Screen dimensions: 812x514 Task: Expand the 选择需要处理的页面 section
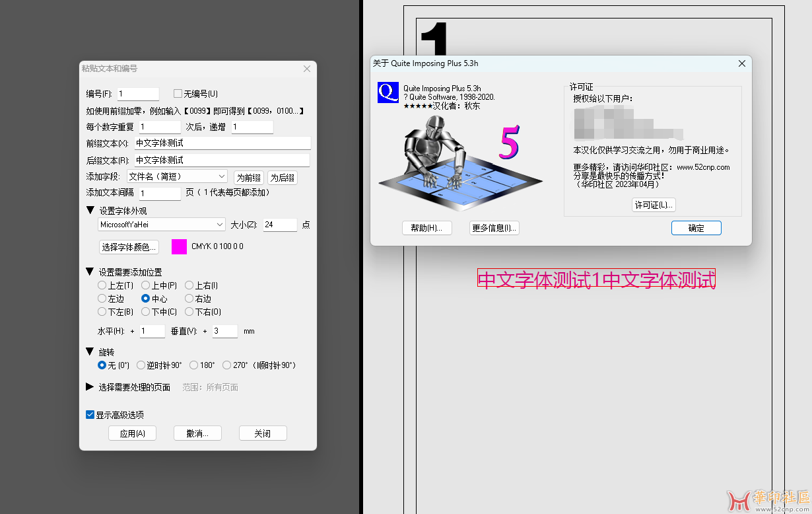point(90,387)
